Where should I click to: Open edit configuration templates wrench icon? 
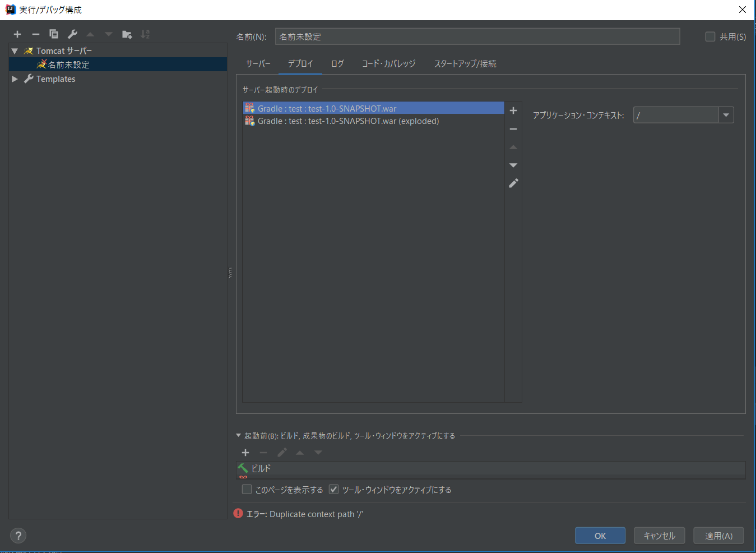click(x=72, y=34)
